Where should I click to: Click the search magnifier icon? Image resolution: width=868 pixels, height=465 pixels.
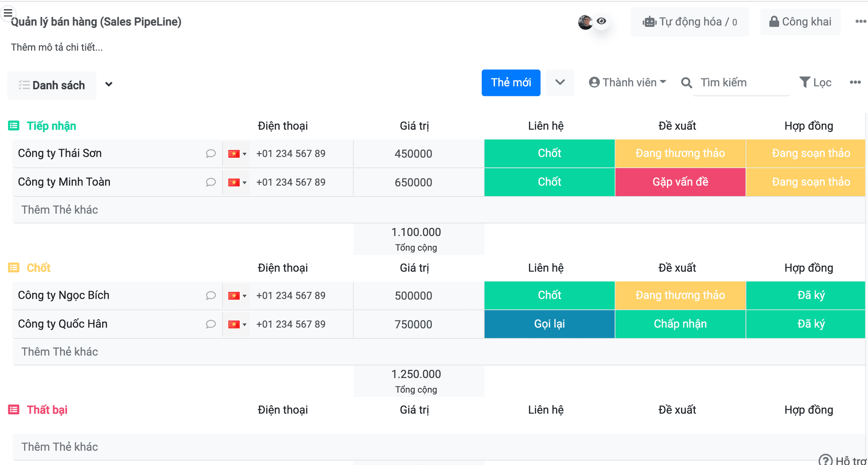click(x=686, y=83)
